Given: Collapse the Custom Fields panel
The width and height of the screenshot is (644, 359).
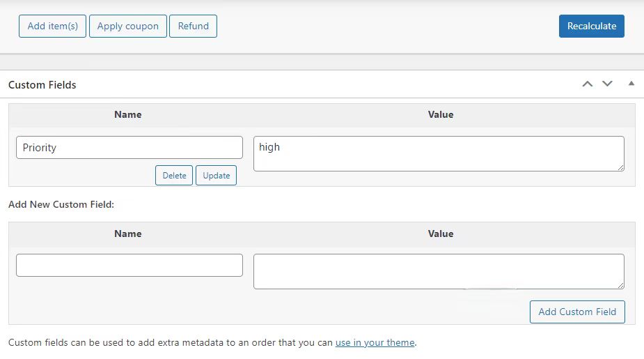Looking at the screenshot, I should pos(631,84).
